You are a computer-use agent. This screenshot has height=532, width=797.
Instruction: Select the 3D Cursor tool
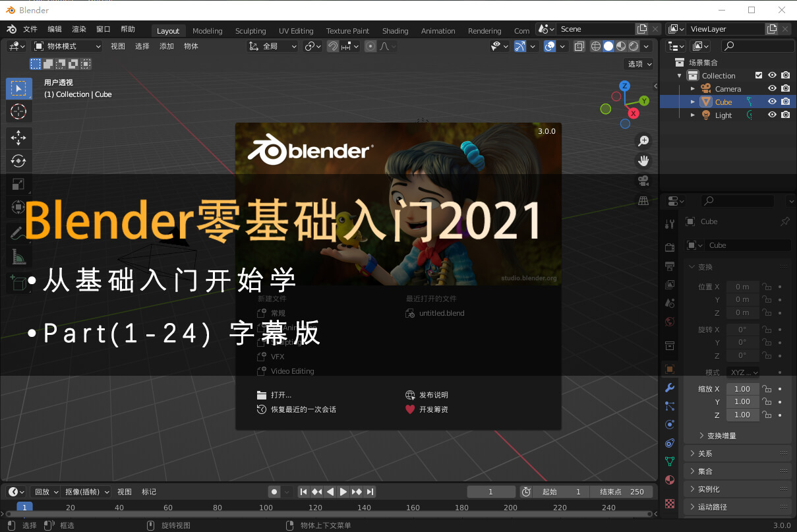18,111
